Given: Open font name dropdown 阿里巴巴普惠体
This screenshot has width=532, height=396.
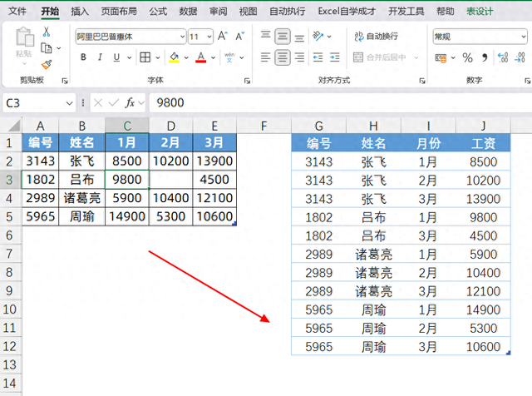Looking at the screenshot, I should tap(183, 37).
